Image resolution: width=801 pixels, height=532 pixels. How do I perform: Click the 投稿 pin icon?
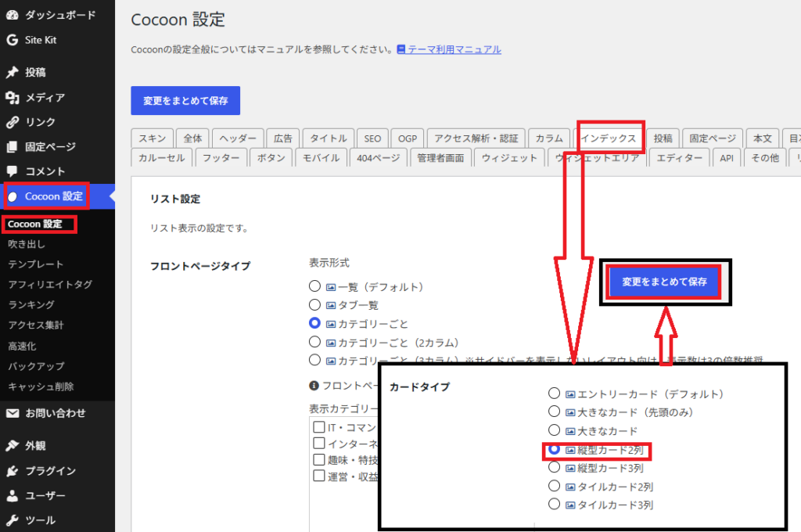(13, 73)
